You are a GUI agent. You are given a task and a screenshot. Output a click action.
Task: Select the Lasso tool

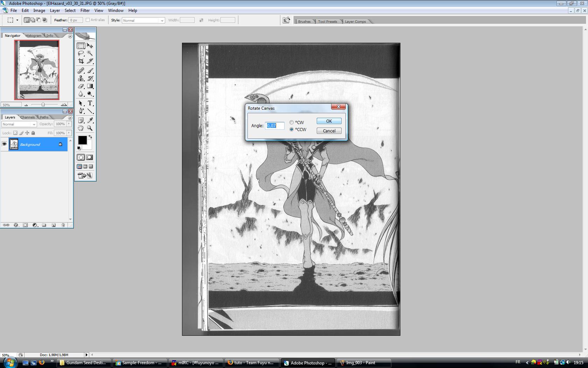pos(81,53)
